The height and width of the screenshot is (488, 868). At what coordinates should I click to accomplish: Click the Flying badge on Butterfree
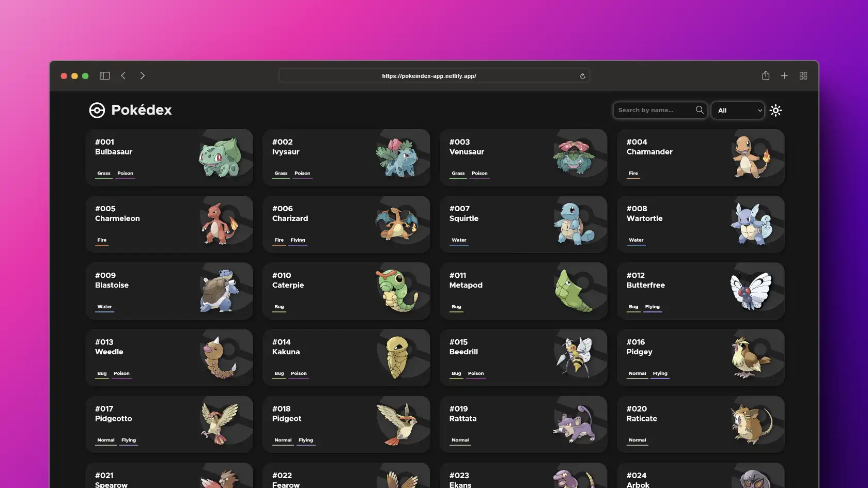[x=652, y=307]
